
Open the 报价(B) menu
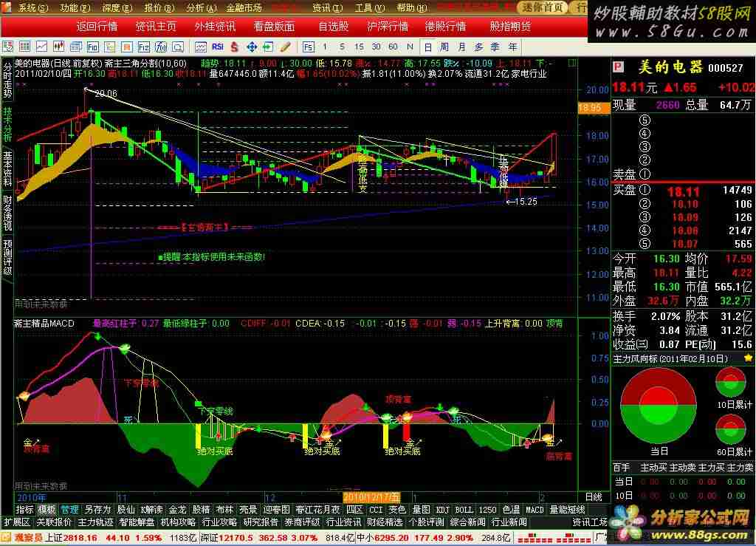coord(159,7)
